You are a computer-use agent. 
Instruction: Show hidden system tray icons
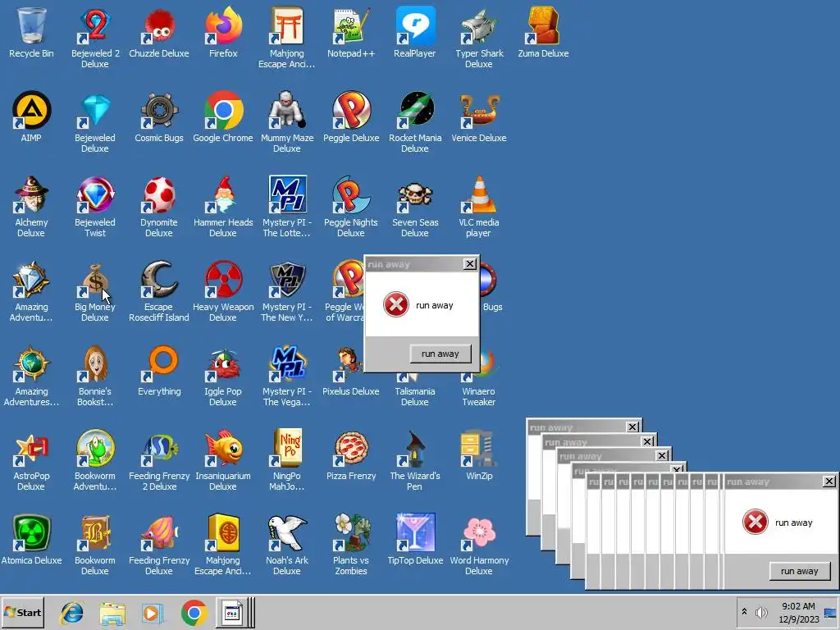point(744,611)
